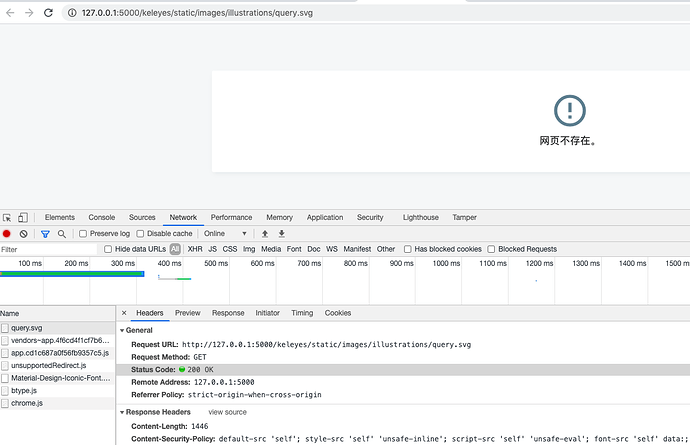Select chrome.js request row
This screenshot has width=690, height=445.
click(x=57, y=403)
